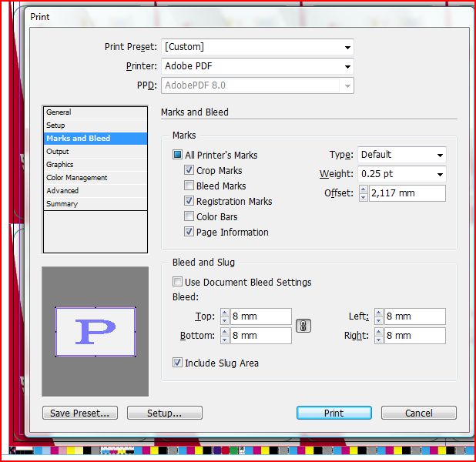Image resolution: width=476 pixels, height=462 pixels.
Task: Uncheck Registration Marks checkbox
Action: pos(189,201)
